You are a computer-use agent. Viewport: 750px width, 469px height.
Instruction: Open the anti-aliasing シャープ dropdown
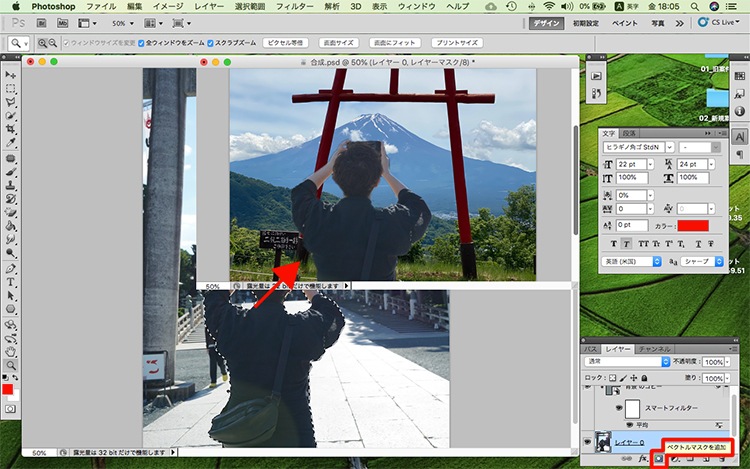tap(702, 262)
